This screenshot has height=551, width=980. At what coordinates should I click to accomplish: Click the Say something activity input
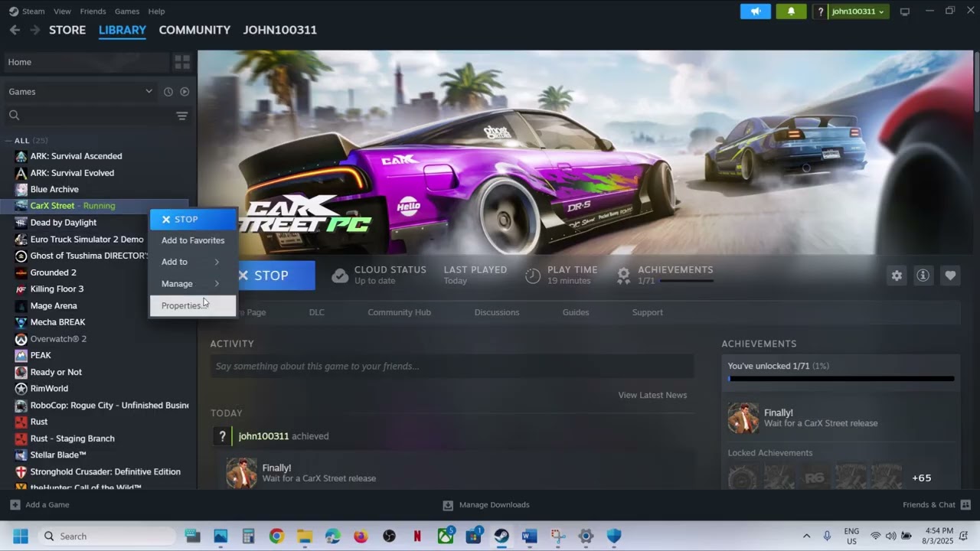452,367
